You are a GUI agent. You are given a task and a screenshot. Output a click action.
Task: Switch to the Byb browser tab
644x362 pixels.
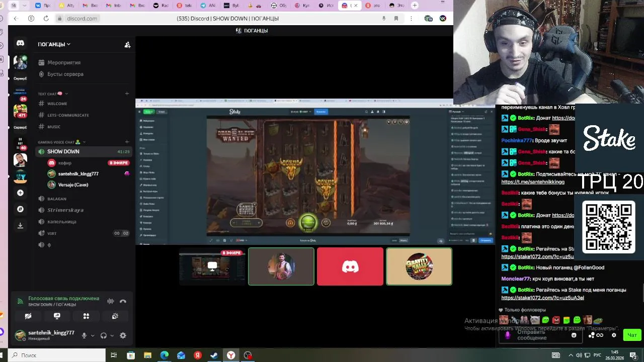[232, 6]
